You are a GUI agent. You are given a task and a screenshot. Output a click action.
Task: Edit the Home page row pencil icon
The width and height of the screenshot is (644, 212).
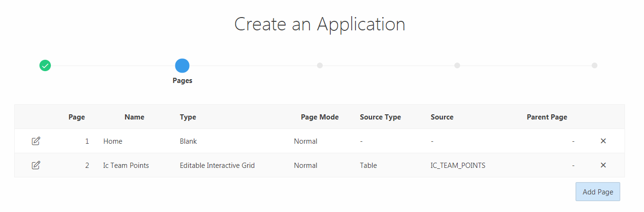[x=36, y=141]
